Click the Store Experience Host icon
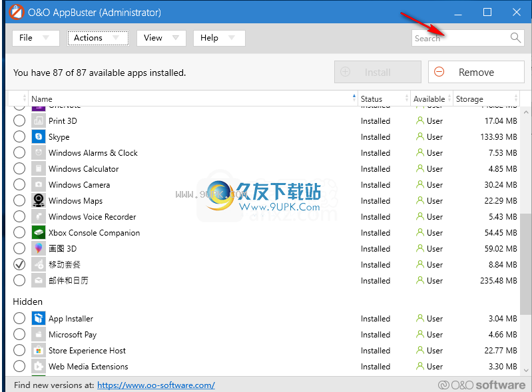This screenshot has height=392, width=532. 39,350
